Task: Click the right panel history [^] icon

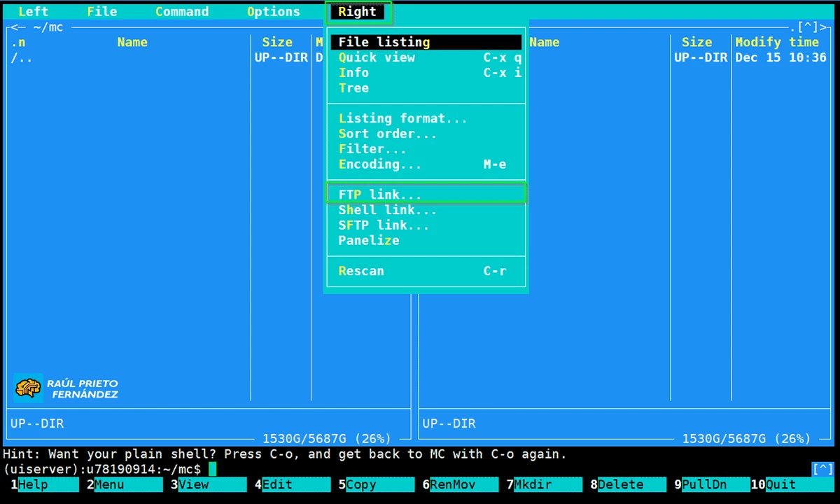Action: pyautogui.click(x=808, y=27)
